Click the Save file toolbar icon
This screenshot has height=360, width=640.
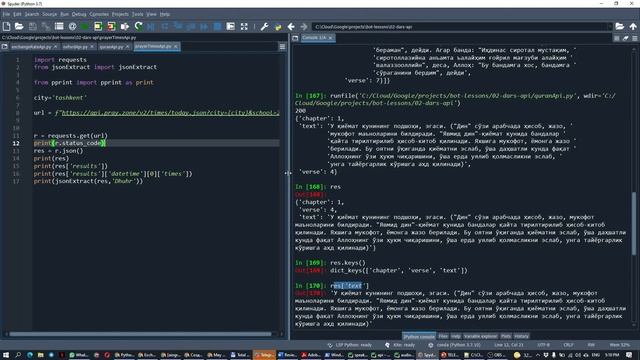tap(33, 27)
